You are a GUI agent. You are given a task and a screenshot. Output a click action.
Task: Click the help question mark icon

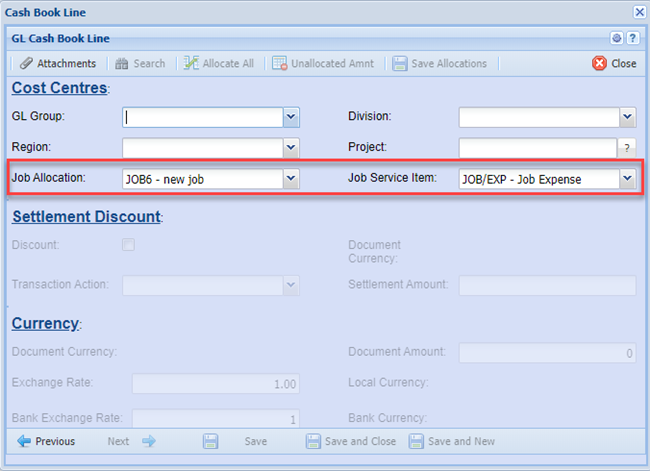click(x=632, y=38)
